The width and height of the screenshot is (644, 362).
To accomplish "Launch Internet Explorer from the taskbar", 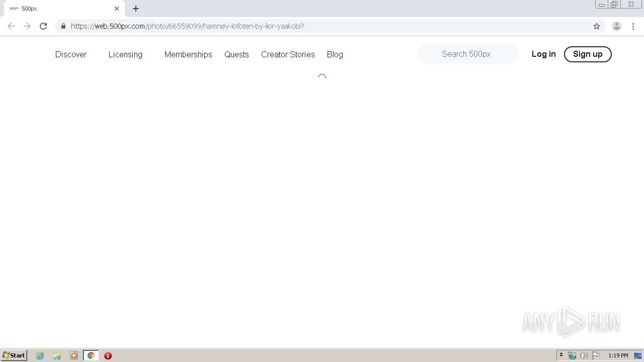I will point(40,355).
